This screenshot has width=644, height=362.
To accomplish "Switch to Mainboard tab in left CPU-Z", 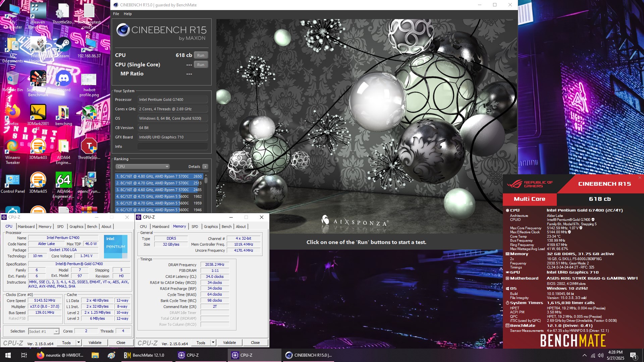I will coord(26,227).
